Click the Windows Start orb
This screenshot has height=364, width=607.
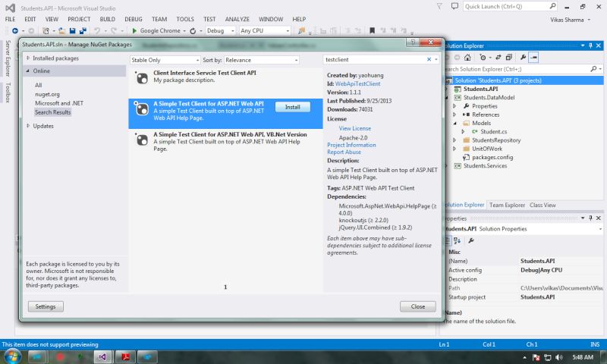pos(11,356)
